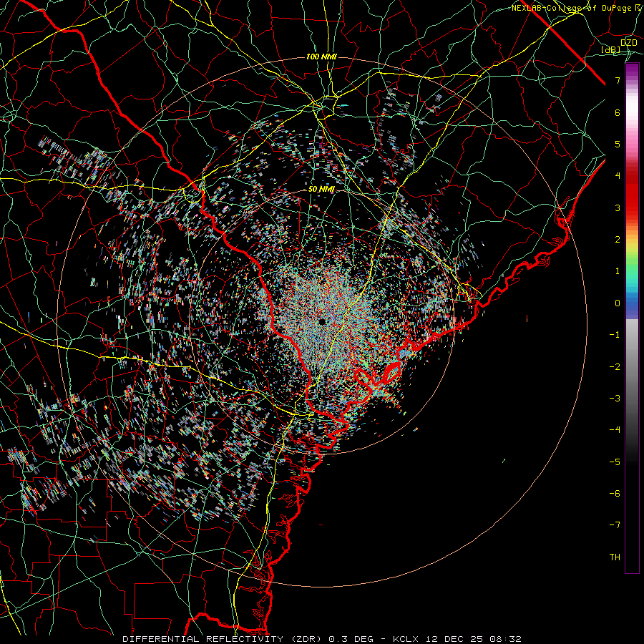This screenshot has height=644, width=644.
Task: Click the color scale value 5
Action: coord(618,144)
